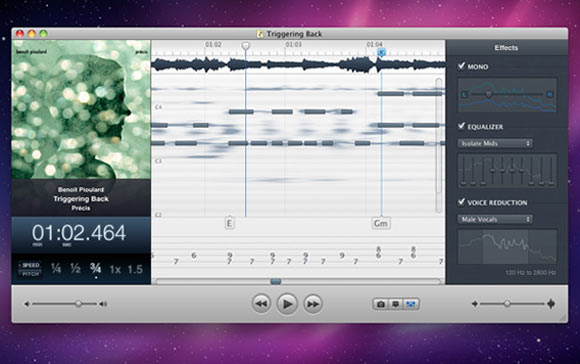580x364 pixels.
Task: Click the C4 pitch label
Action: 158,107
